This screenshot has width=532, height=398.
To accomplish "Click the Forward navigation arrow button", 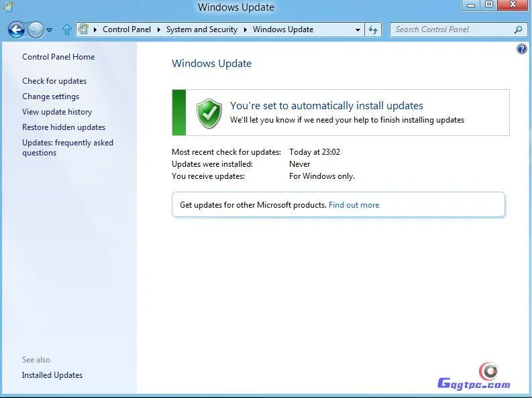I will tap(36, 29).
